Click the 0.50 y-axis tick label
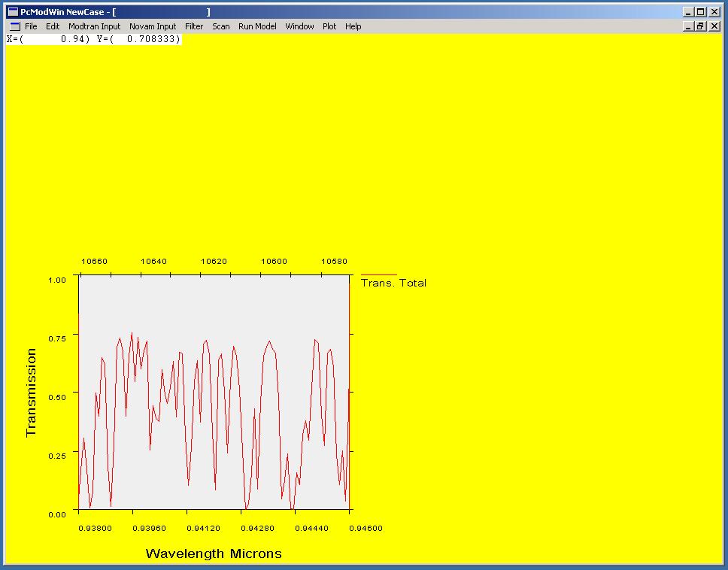The width and height of the screenshot is (728, 570). click(x=57, y=397)
